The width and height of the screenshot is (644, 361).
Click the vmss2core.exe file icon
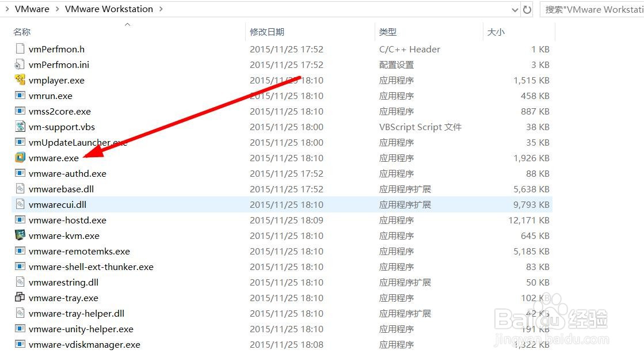[20, 111]
